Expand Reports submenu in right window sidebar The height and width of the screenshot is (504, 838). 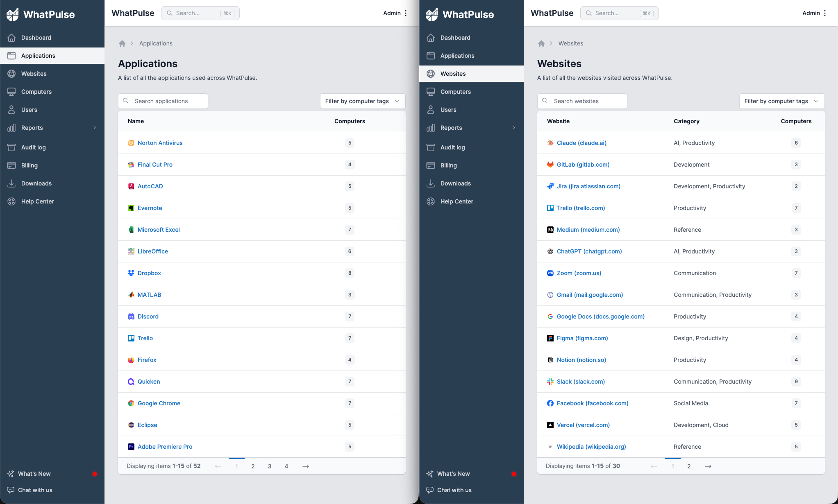[x=514, y=128]
